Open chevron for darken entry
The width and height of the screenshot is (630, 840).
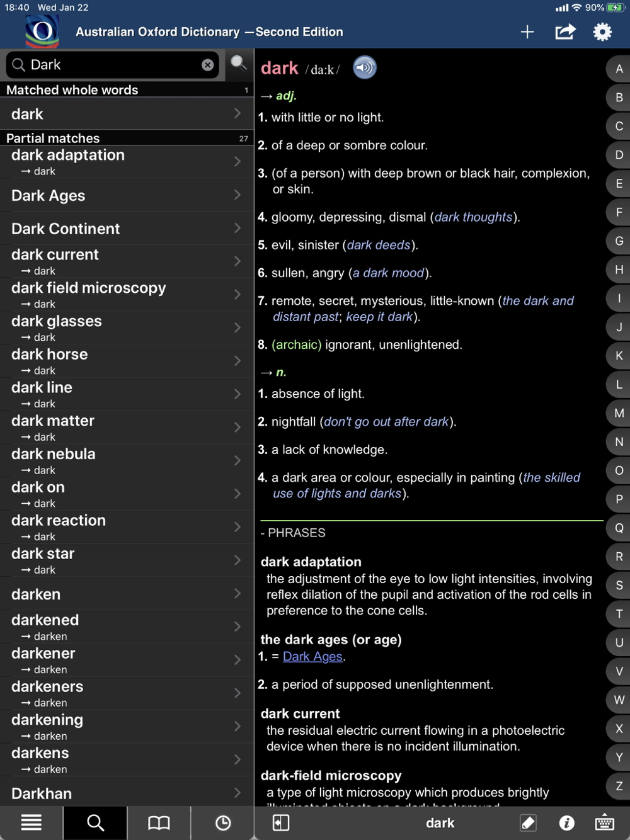pyautogui.click(x=238, y=594)
